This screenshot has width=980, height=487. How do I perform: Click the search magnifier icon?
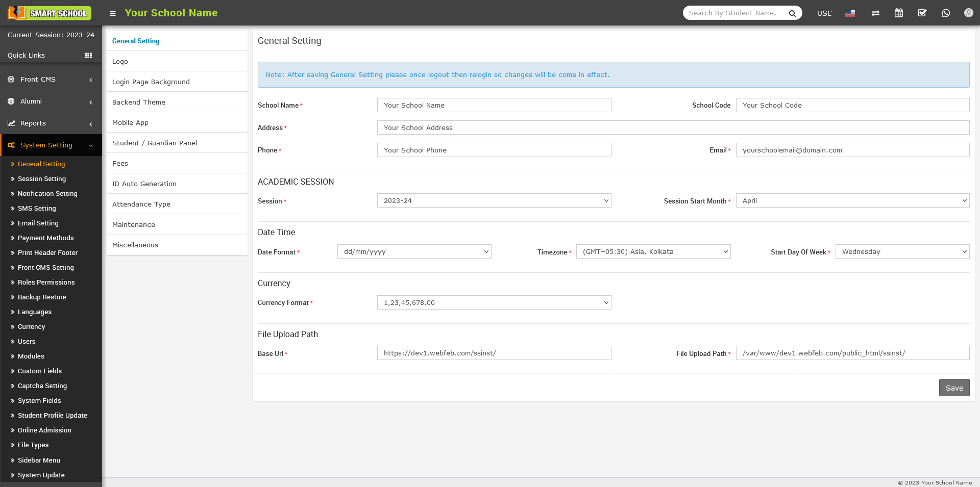[x=792, y=13]
